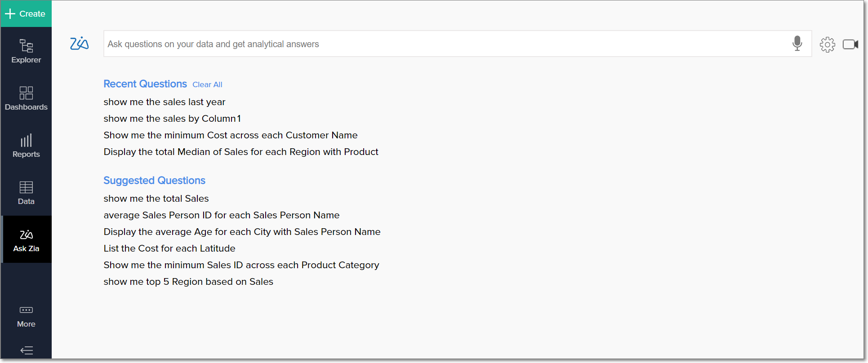Run "show me the sales by Column1"
The image size is (868, 363).
tap(172, 119)
